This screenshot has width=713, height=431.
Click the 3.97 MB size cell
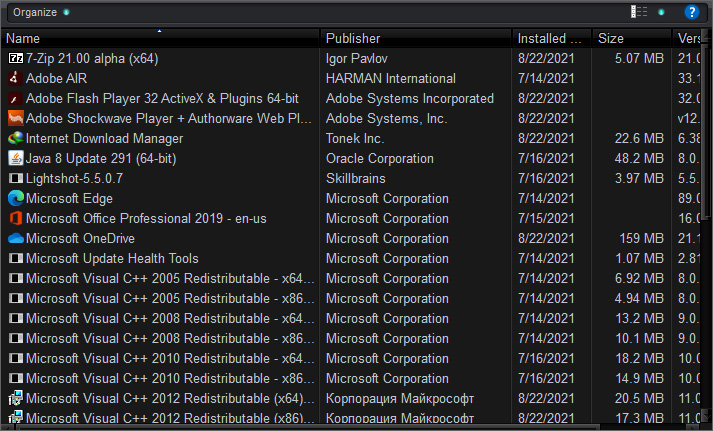tap(639, 178)
